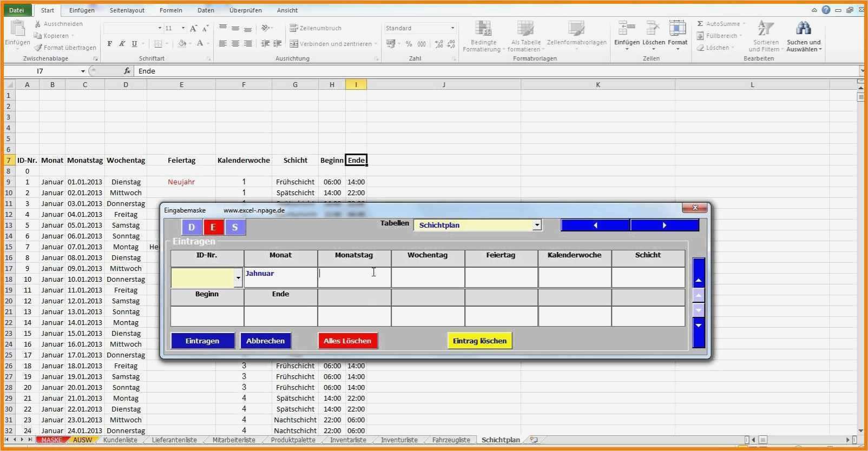868x451 pixels.
Task: Open the Tabellen Schichtplan combo box
Action: [x=477, y=225]
